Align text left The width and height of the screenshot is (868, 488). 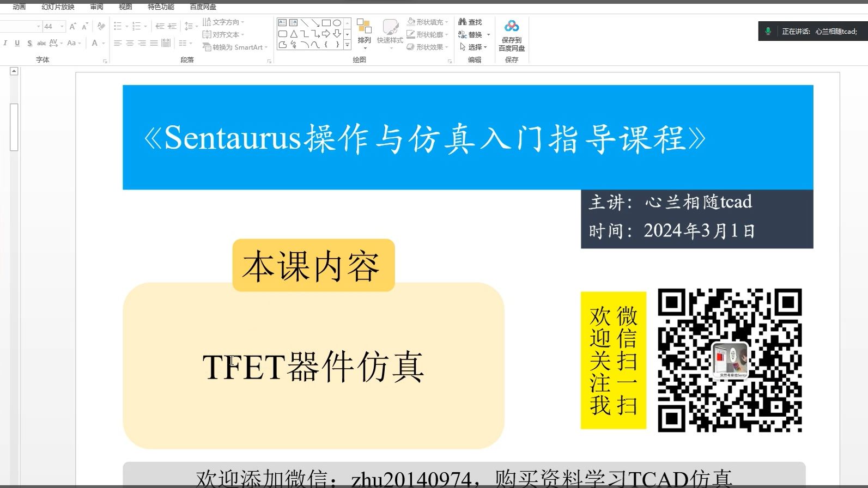pyautogui.click(x=118, y=43)
